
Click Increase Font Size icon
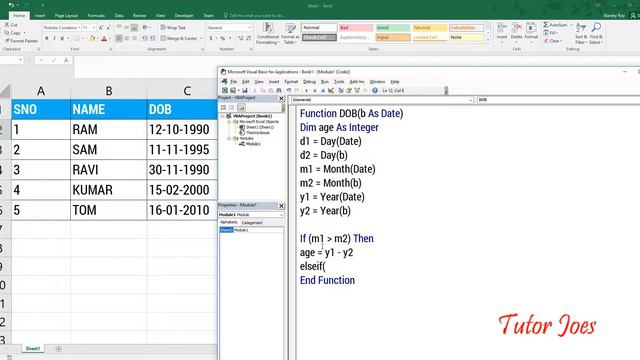[x=101, y=27]
